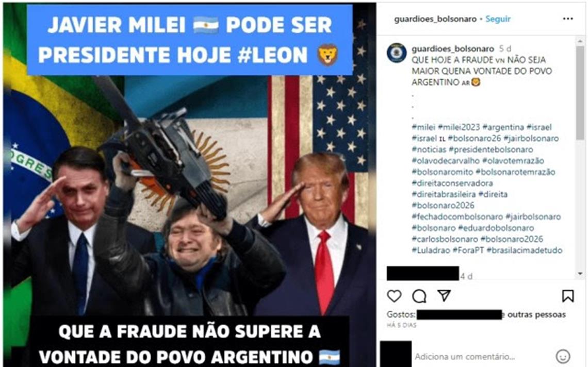Open the #brasilacimadetudo hashtag
The height and width of the screenshot is (367, 588).
pos(524,250)
